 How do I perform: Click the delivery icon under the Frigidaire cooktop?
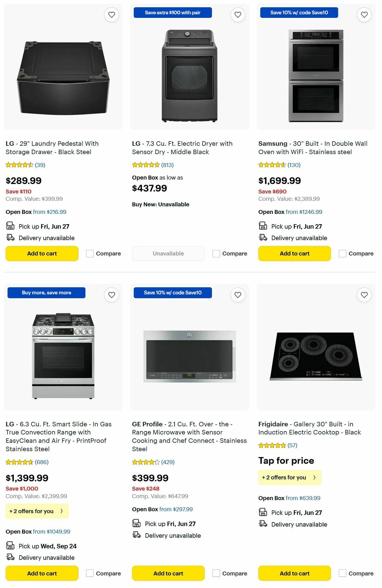click(263, 524)
